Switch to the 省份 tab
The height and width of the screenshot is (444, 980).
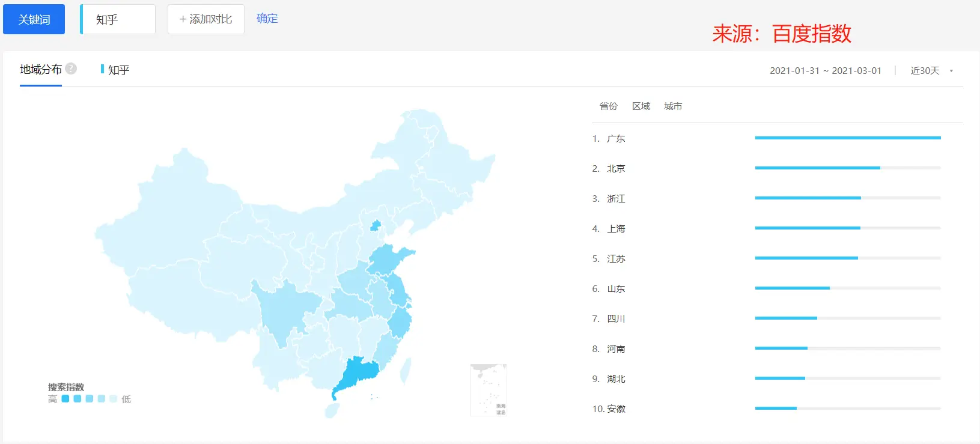tap(608, 106)
